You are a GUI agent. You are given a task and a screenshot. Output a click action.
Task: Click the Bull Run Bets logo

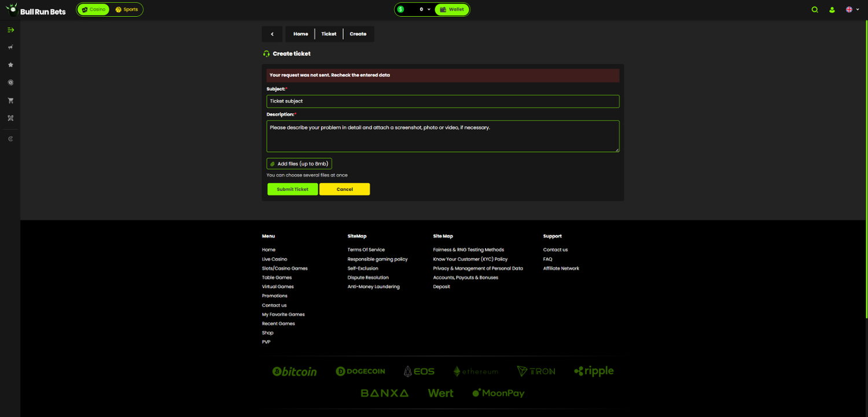coord(36,10)
